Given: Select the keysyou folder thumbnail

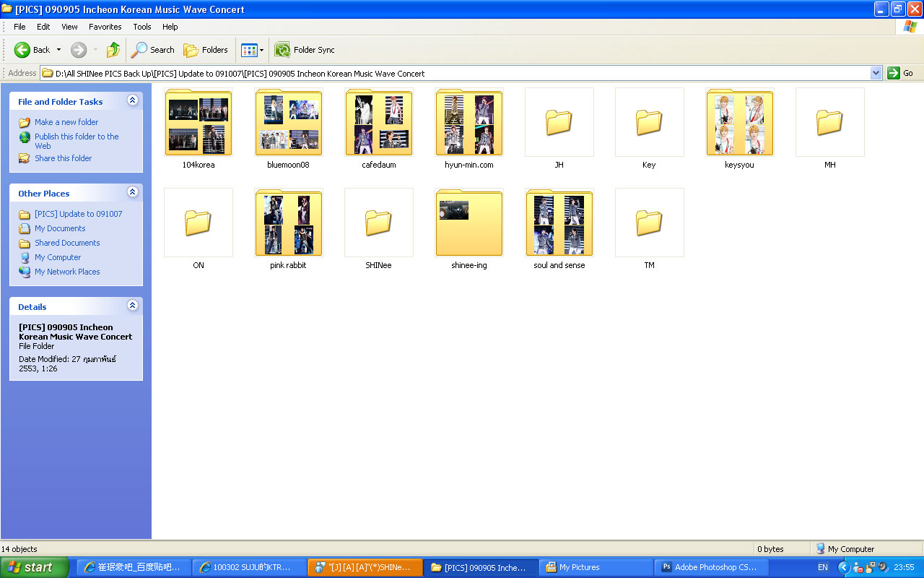Looking at the screenshot, I should tap(740, 122).
